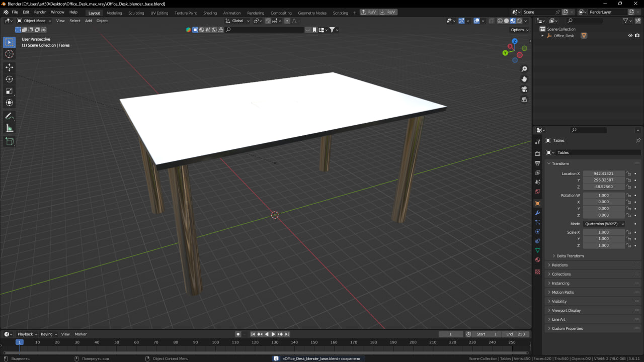The image size is (644, 362).
Task: Open the Object Constraints properties tab
Action: pyautogui.click(x=538, y=241)
